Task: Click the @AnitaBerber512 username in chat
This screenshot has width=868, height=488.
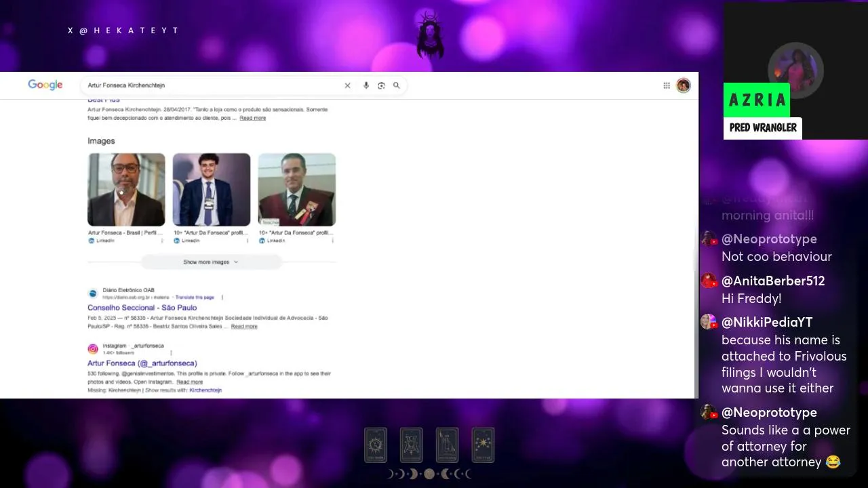Action: (x=773, y=281)
